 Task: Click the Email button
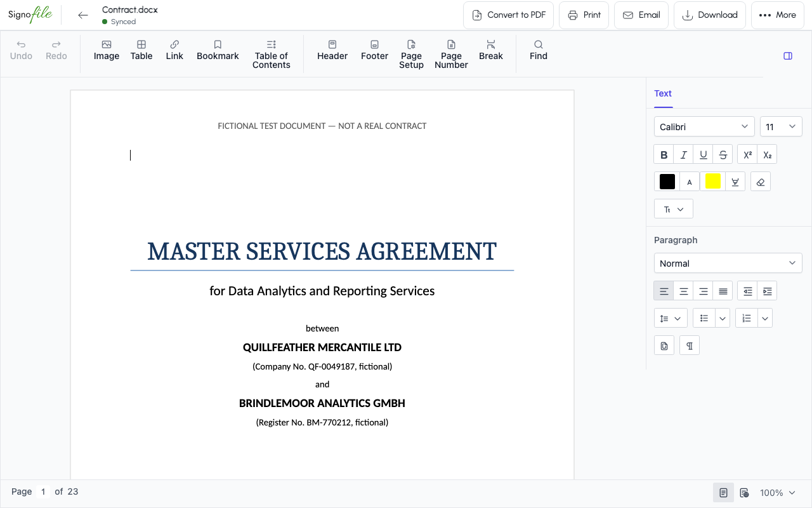(641, 15)
